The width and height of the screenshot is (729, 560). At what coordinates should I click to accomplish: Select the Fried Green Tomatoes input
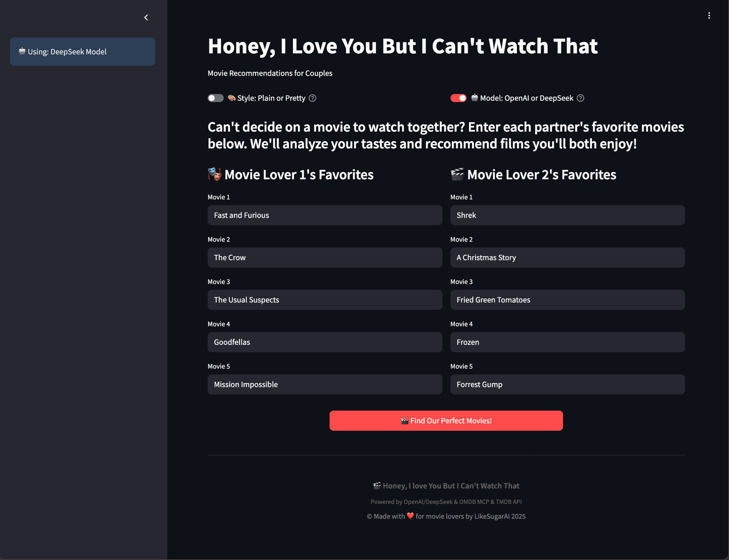(x=567, y=300)
